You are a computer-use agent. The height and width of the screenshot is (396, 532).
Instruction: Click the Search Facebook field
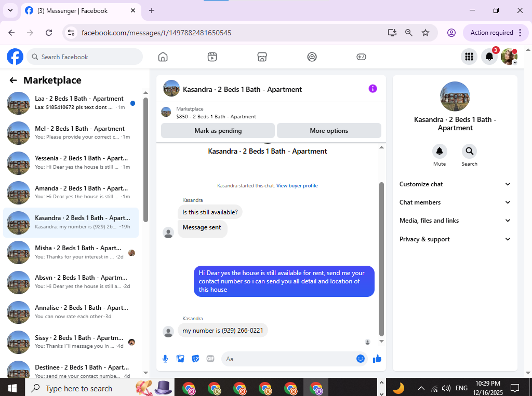(x=85, y=57)
